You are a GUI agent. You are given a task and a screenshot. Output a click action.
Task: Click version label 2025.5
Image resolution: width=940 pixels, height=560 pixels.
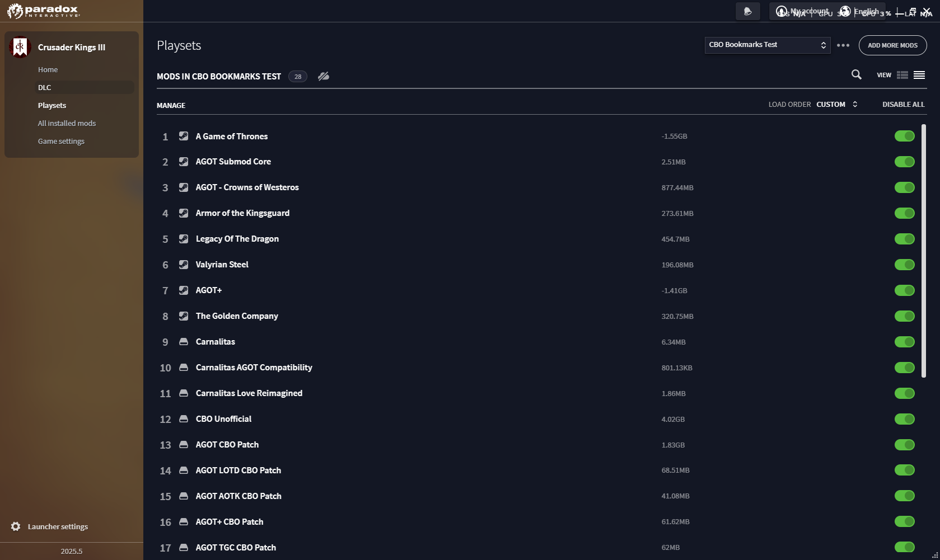[x=72, y=551]
